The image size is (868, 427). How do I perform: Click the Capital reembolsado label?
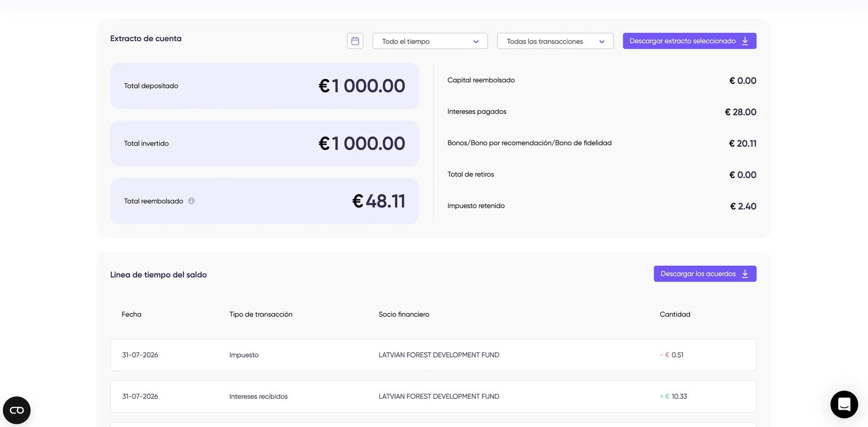(x=481, y=80)
